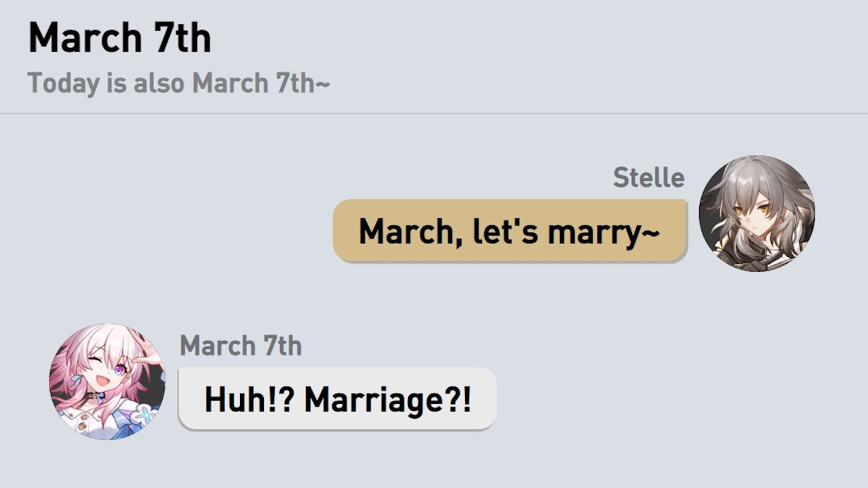Click Stelle's profile avatar
868x488 pixels.
pos(757,213)
